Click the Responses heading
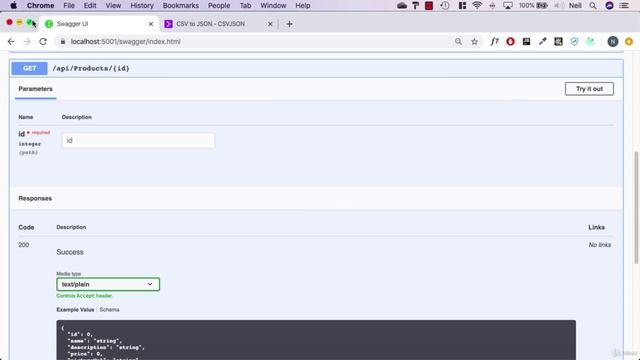This screenshot has height=360, width=640. (35, 198)
